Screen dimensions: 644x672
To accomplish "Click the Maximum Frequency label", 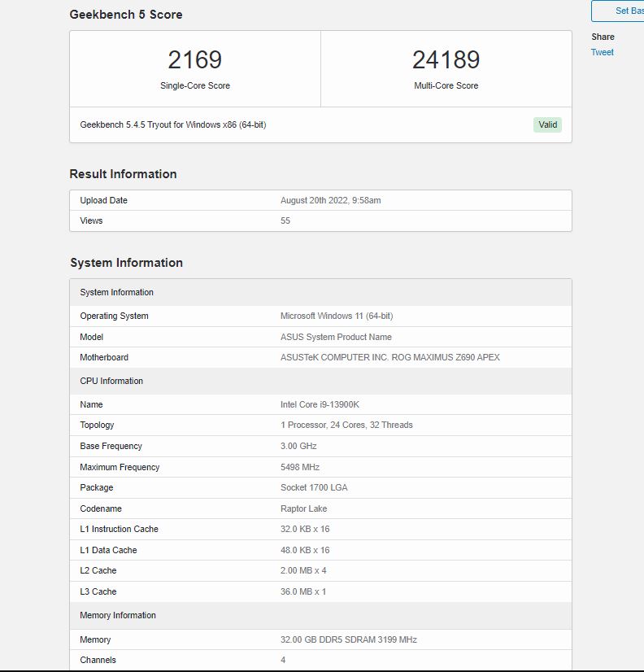I will [120, 467].
